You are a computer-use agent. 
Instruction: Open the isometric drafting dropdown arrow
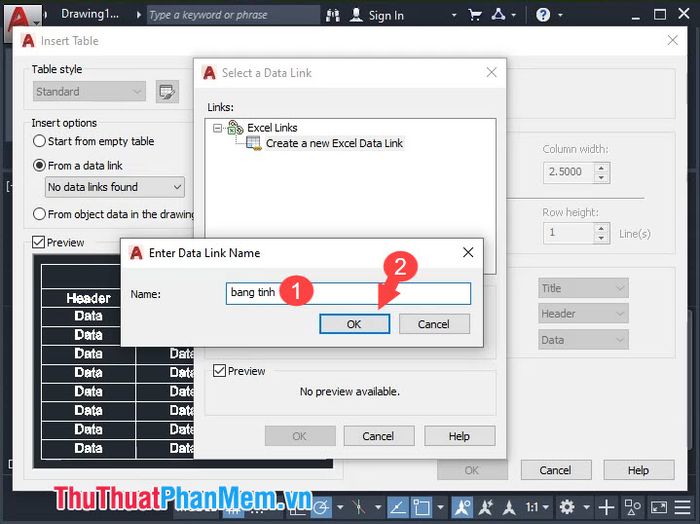coord(378,507)
